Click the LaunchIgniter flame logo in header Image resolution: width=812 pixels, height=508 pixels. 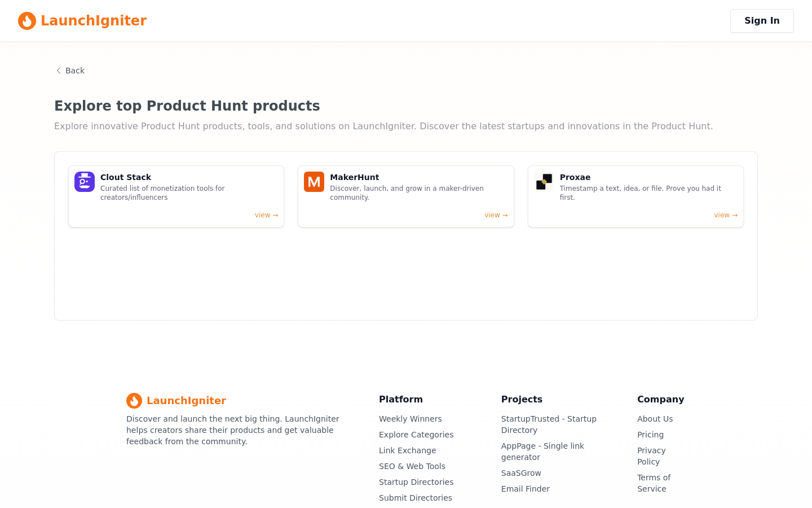27,21
